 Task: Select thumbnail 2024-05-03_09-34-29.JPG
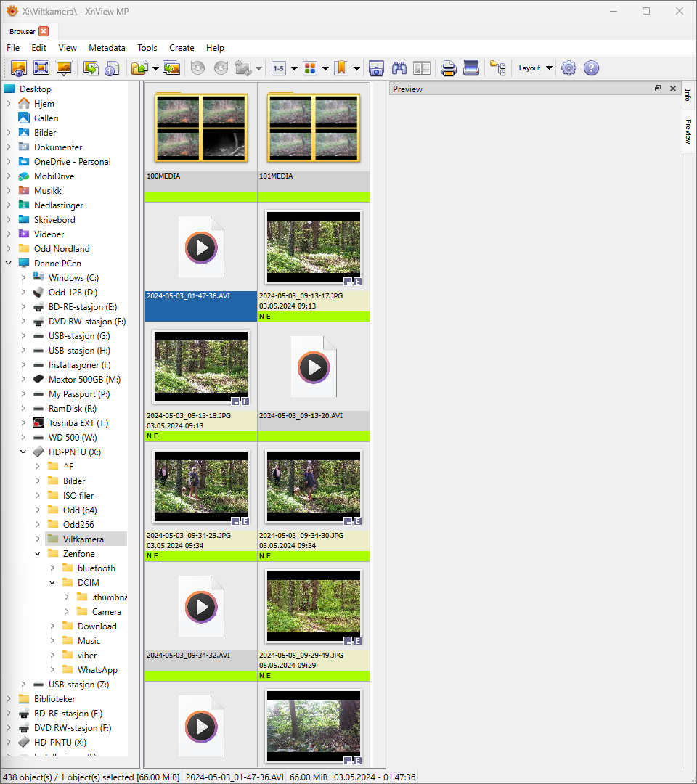point(201,486)
